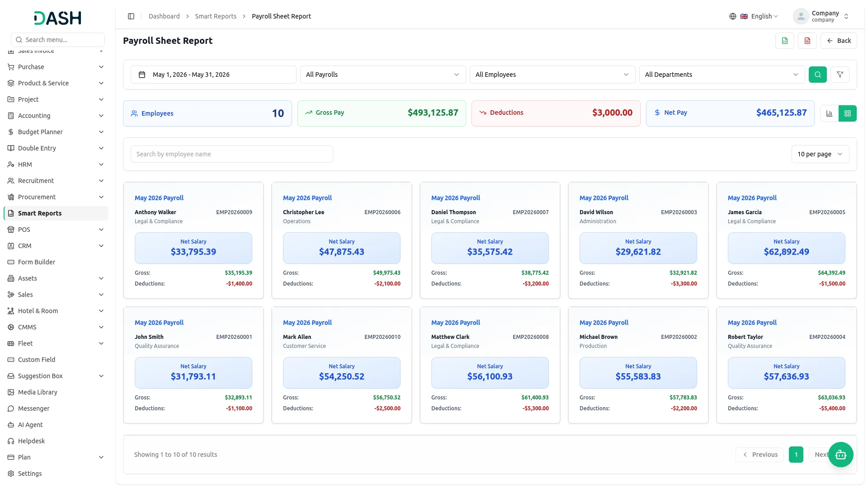Expand the Suggestion Box chevron
This screenshot has height=488, width=868.
(101, 376)
